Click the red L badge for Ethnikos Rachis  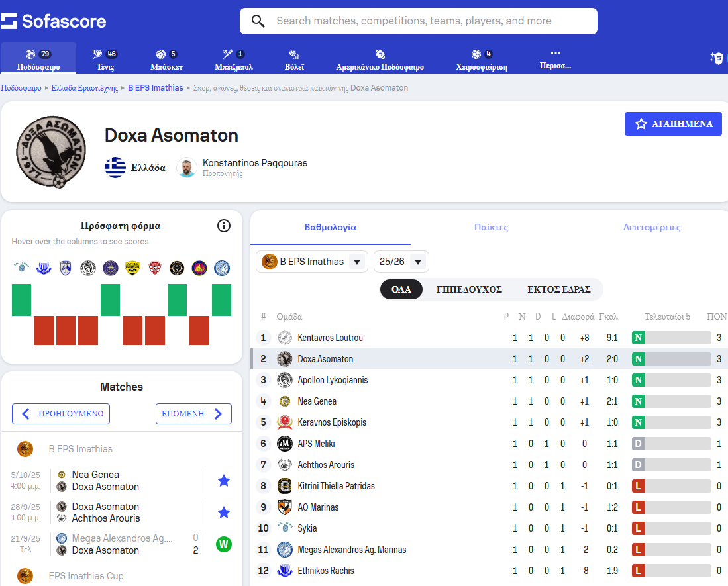[639, 571]
